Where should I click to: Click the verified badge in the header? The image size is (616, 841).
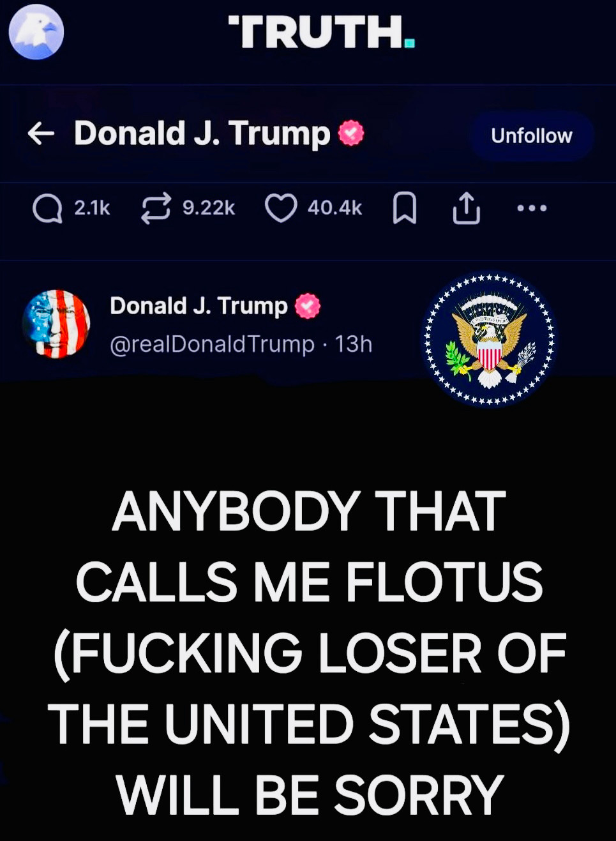pos(350,133)
